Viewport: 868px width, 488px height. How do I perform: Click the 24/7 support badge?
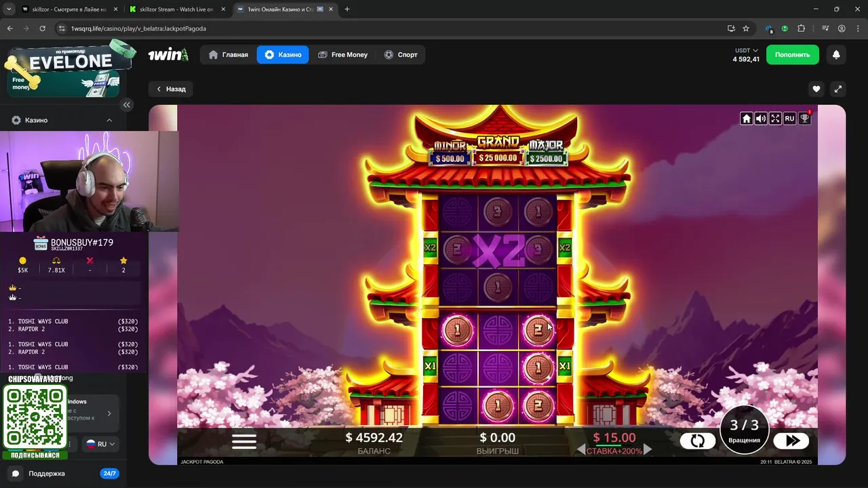(x=110, y=474)
